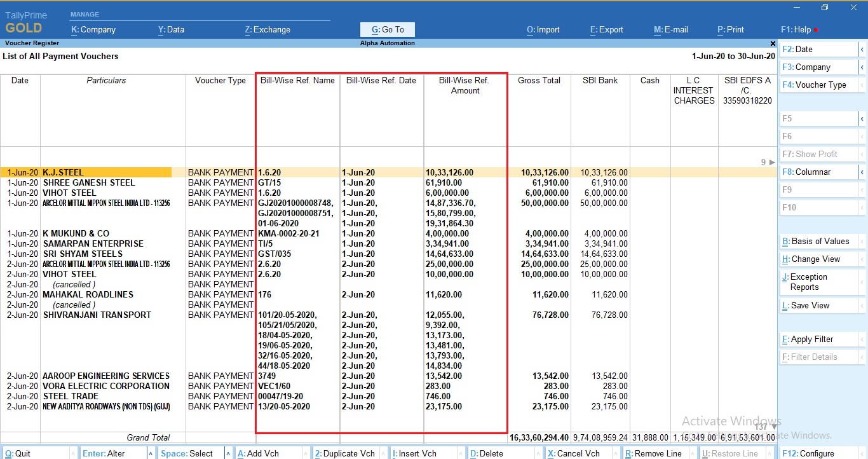The height and width of the screenshot is (459, 868).
Task: Expand chevron beside F4: Voucher Type
Action: (x=862, y=85)
